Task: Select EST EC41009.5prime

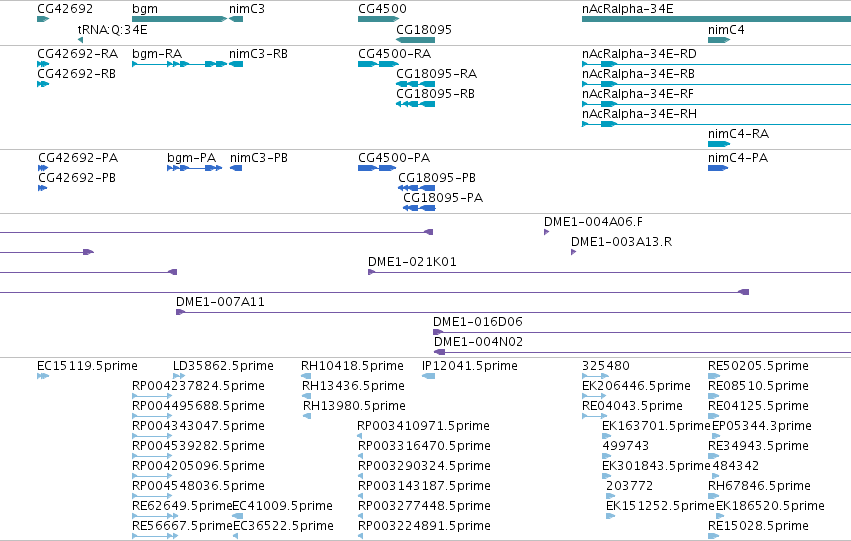Action: coord(238,516)
